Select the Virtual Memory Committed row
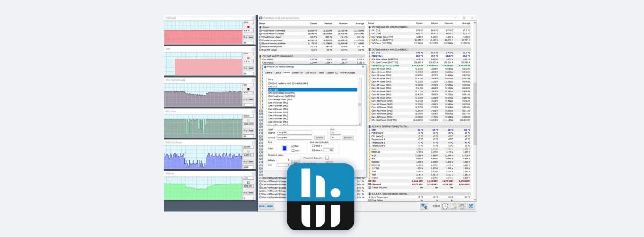This screenshot has height=237, width=644. click(312, 30)
